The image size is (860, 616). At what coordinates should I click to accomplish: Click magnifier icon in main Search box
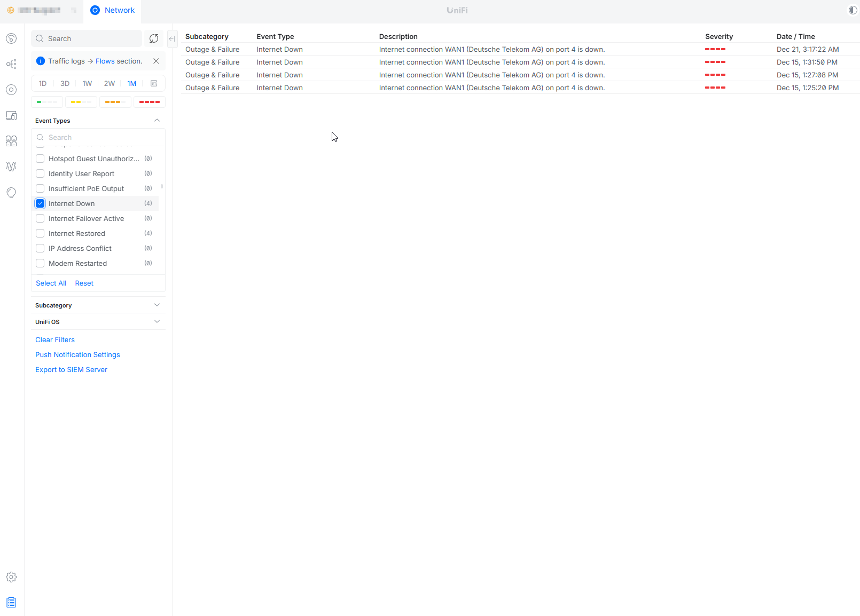pos(40,38)
